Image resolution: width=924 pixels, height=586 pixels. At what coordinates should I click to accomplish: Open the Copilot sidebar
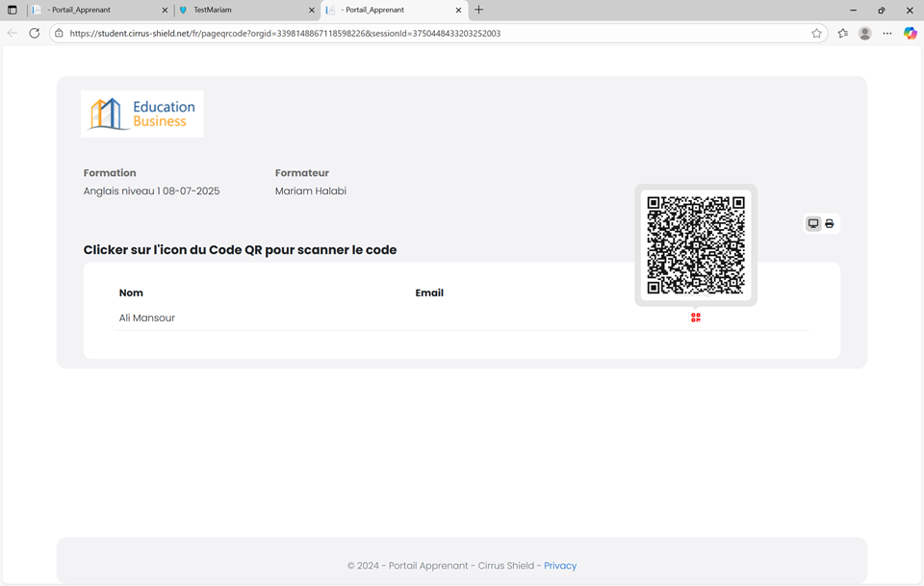[910, 34]
